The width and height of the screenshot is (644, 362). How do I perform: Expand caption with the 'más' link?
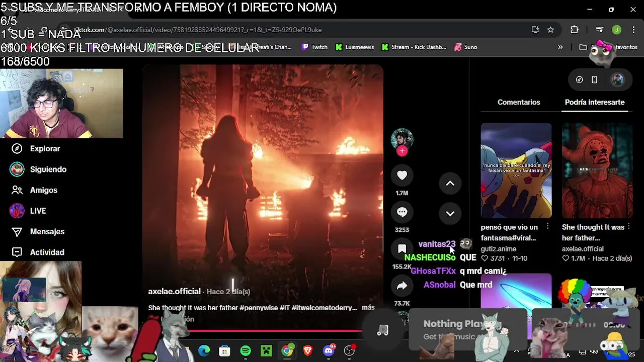[368, 307]
